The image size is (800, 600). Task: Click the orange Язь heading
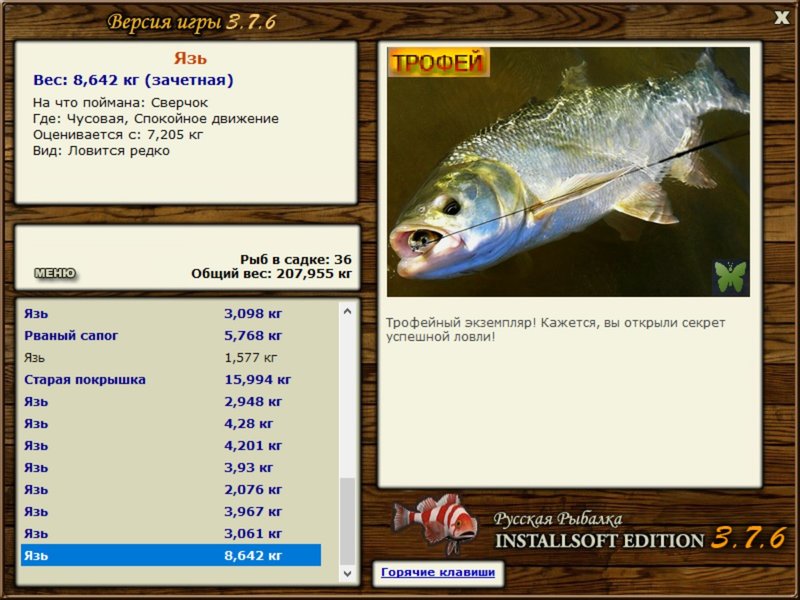190,58
